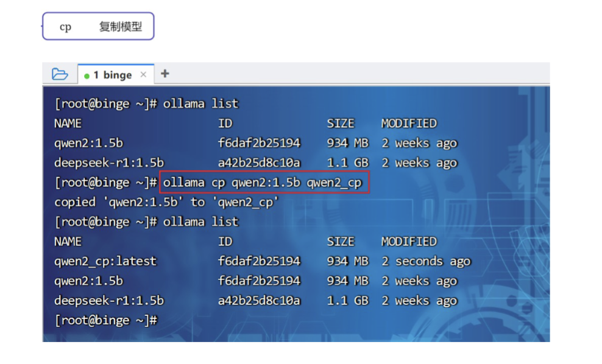Image resolution: width=602 pixels, height=364 pixels.
Task: Click the first SIZE column header
Action: click(x=341, y=124)
